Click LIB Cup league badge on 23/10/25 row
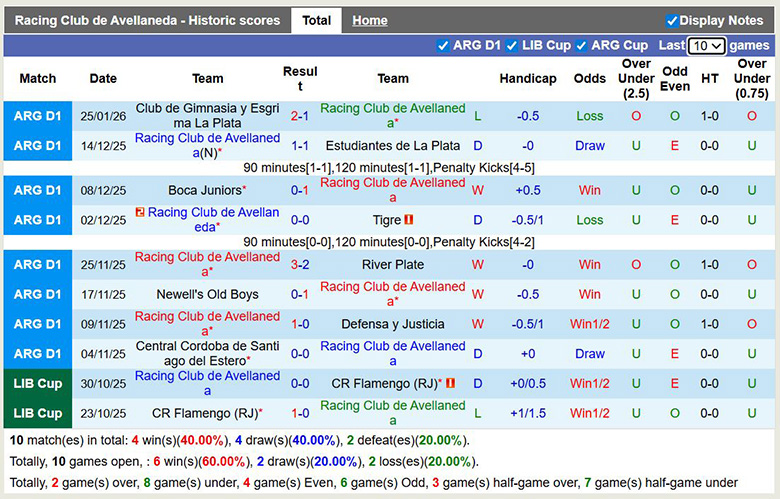This screenshot has width=780, height=499. [x=37, y=413]
